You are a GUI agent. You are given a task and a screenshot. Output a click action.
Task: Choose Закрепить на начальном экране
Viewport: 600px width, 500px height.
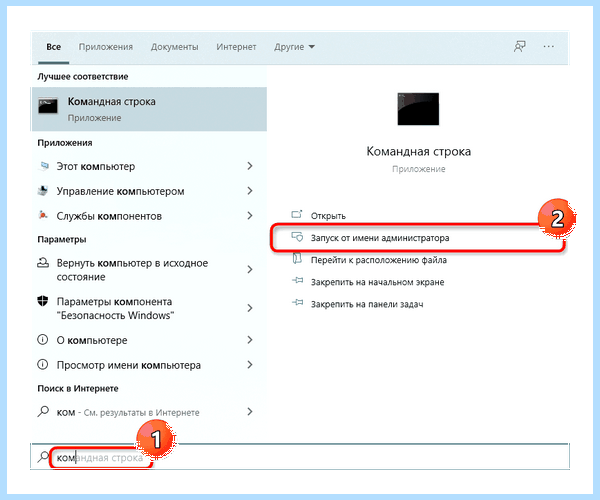coord(377,282)
